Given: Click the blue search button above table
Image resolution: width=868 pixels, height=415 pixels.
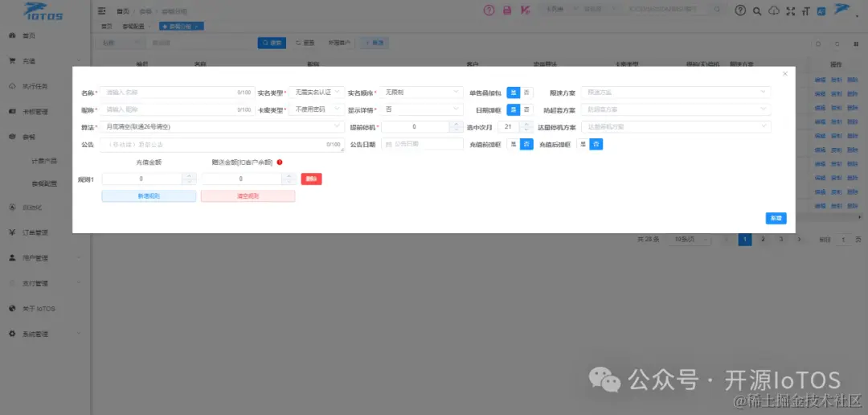Looking at the screenshot, I should 272,43.
